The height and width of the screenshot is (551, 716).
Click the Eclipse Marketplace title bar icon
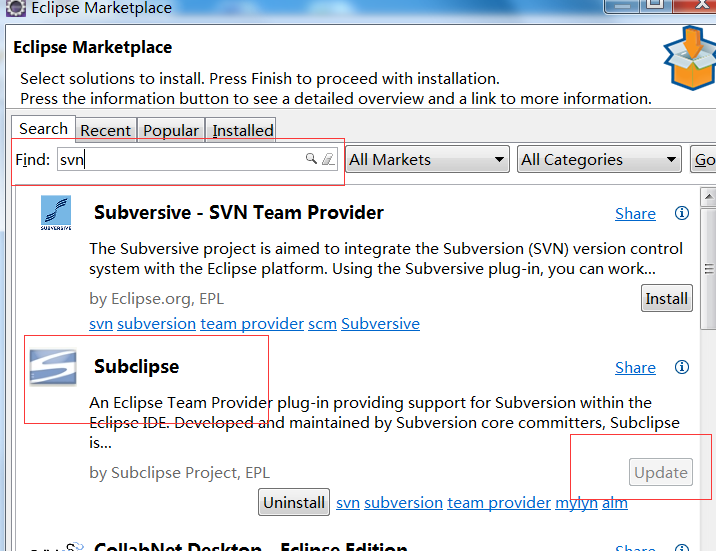tap(16, 8)
